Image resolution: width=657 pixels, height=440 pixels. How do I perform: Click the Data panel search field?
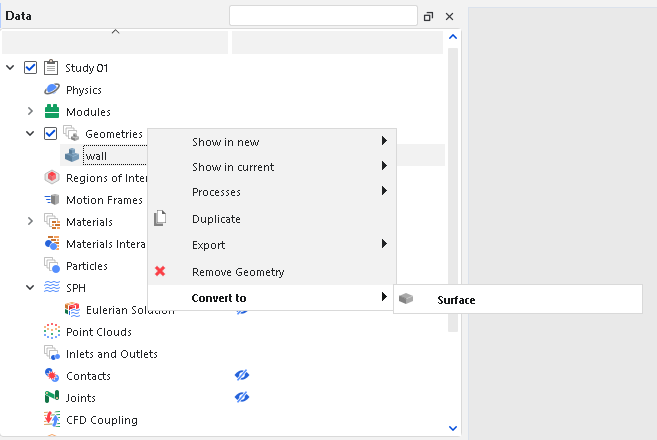coord(322,16)
